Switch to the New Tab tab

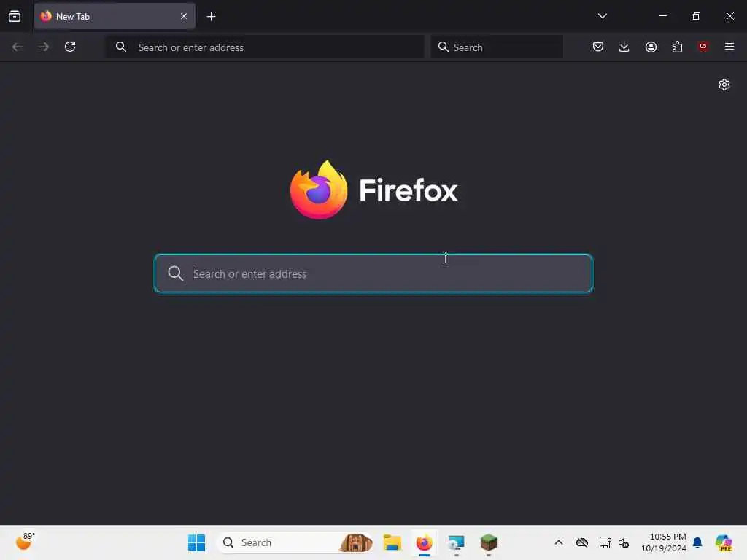coord(115,16)
